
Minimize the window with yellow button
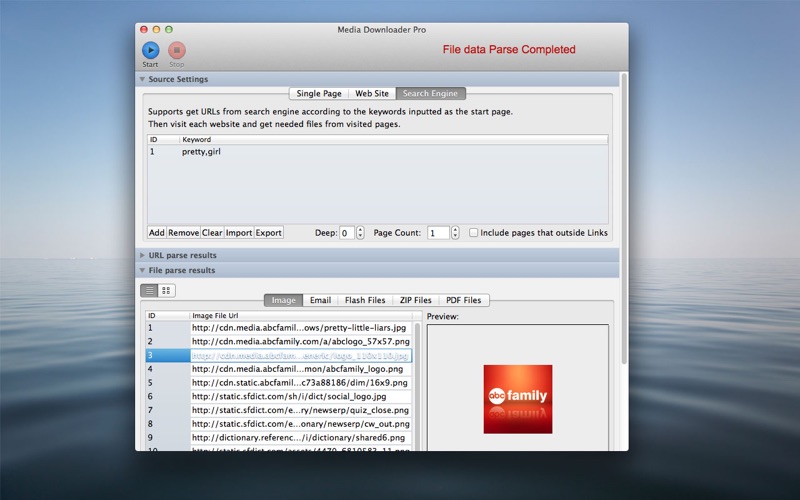pos(156,30)
